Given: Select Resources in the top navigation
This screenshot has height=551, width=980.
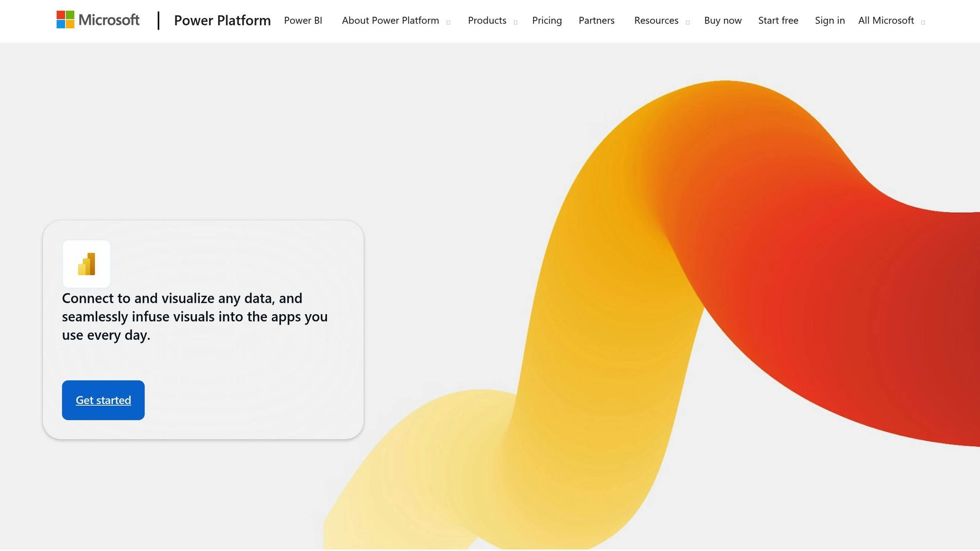Looking at the screenshot, I should 656,21.
